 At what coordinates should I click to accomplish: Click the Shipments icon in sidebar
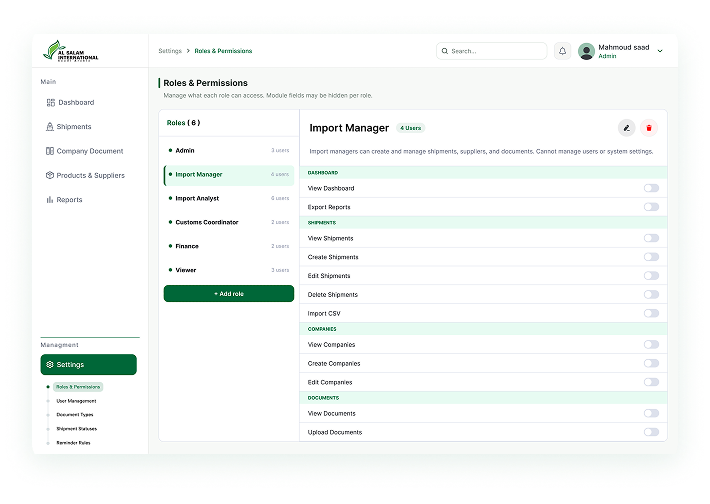click(50, 127)
